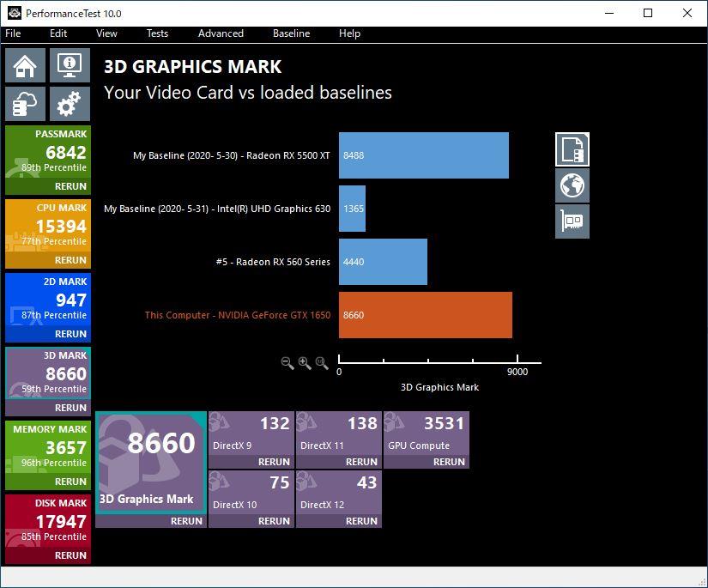Open the View menu
Viewport: 708px width, 588px height.
(106, 33)
